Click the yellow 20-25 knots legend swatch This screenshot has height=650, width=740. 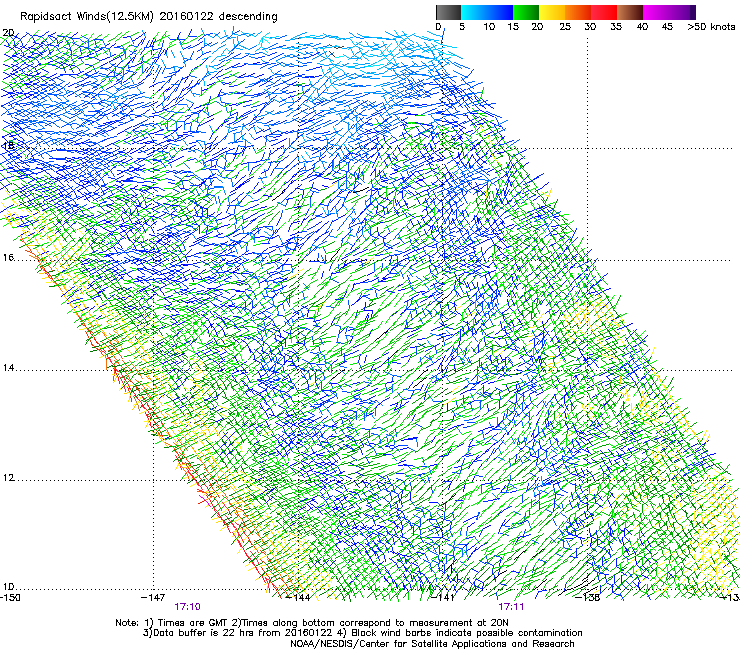(x=552, y=12)
